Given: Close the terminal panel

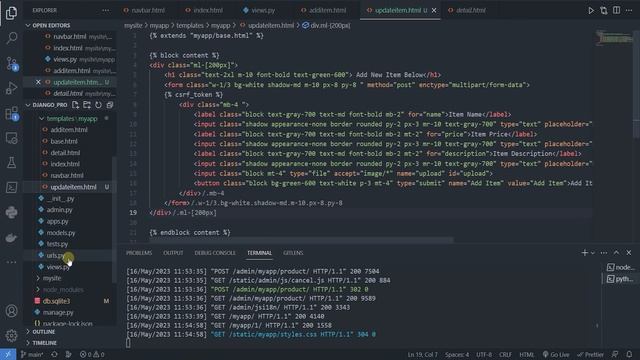Looking at the screenshot, I should (629, 253).
